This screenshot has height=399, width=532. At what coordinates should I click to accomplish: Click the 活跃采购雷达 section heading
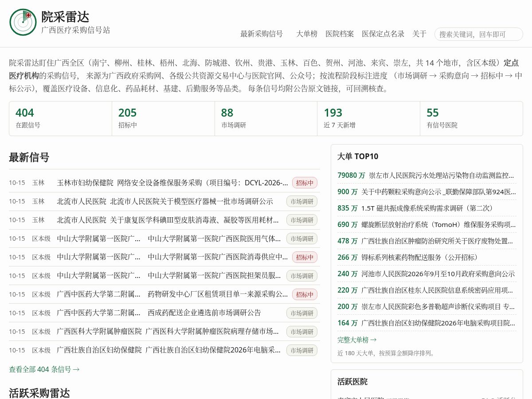(x=39, y=393)
